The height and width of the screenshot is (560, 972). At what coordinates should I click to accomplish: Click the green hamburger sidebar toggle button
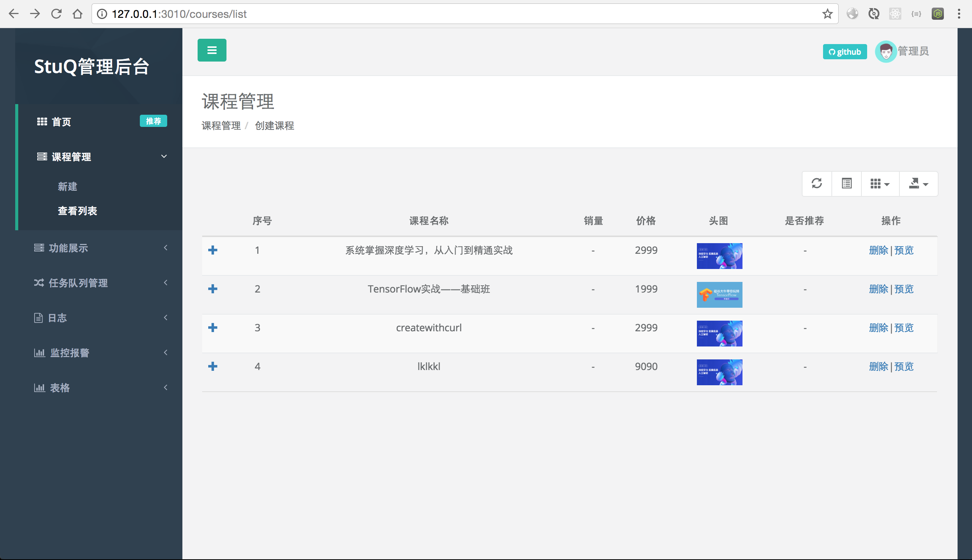[x=212, y=50]
